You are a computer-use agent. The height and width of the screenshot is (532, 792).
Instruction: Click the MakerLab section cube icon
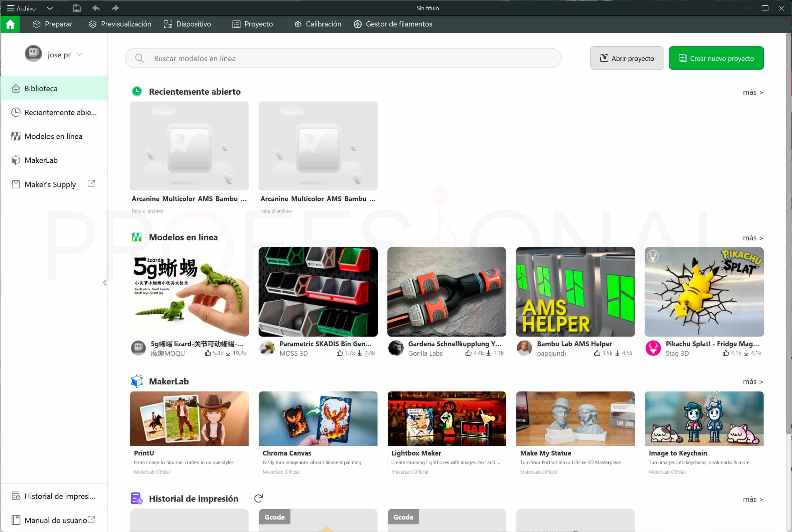point(137,381)
